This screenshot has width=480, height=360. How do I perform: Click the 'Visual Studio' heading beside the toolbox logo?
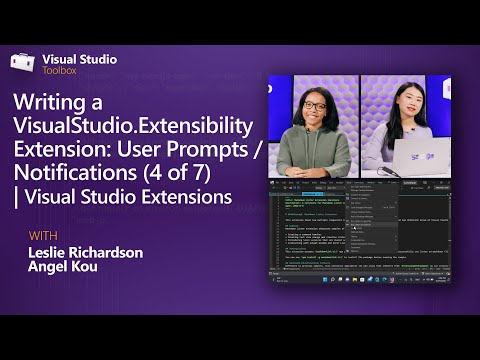click(79, 59)
